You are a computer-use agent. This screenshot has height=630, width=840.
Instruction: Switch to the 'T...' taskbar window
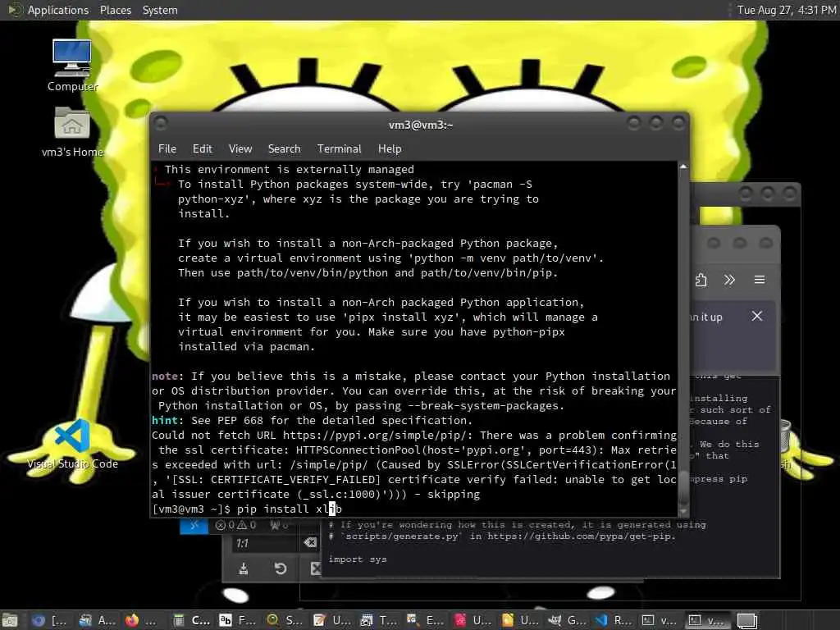tap(379, 620)
